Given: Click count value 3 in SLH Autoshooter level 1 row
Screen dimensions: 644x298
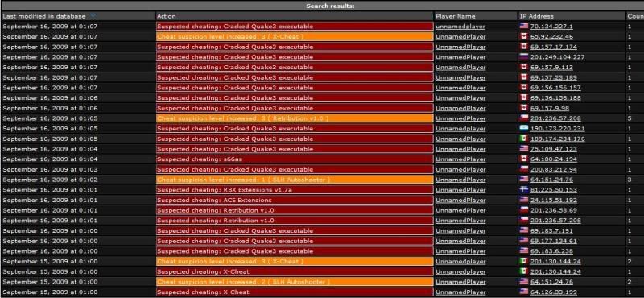Looking at the screenshot, I should click(630, 180).
